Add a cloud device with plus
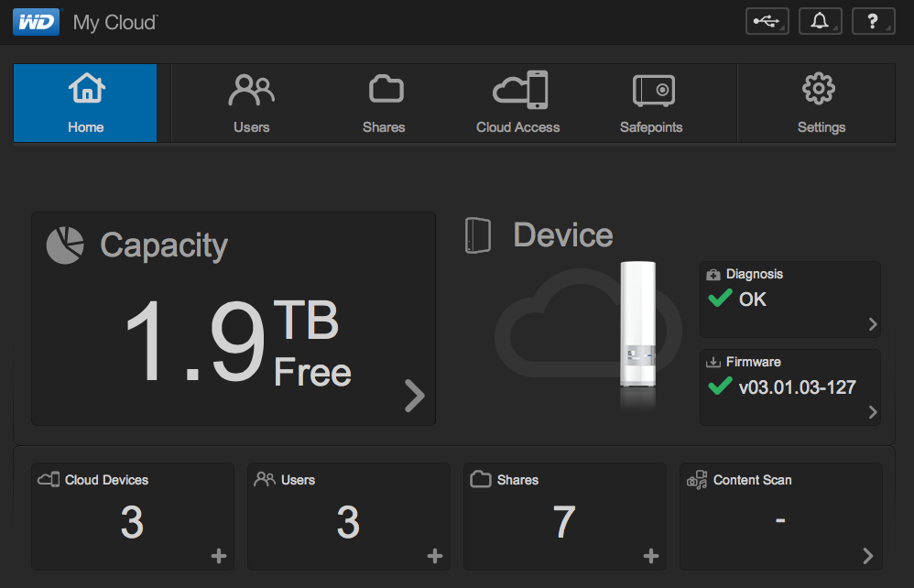This screenshot has width=914, height=588. click(219, 556)
